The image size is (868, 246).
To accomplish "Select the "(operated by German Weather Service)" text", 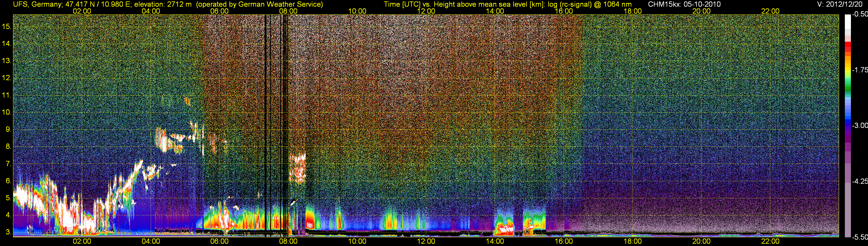I will (259, 4).
